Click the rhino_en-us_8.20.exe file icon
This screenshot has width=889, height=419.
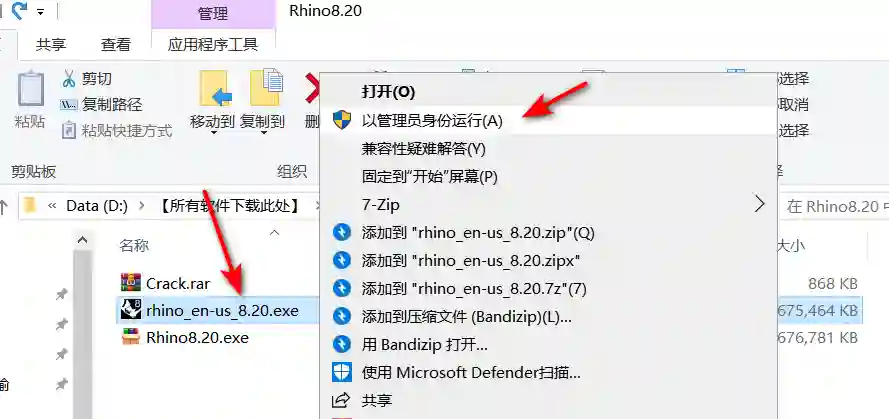tap(130, 310)
